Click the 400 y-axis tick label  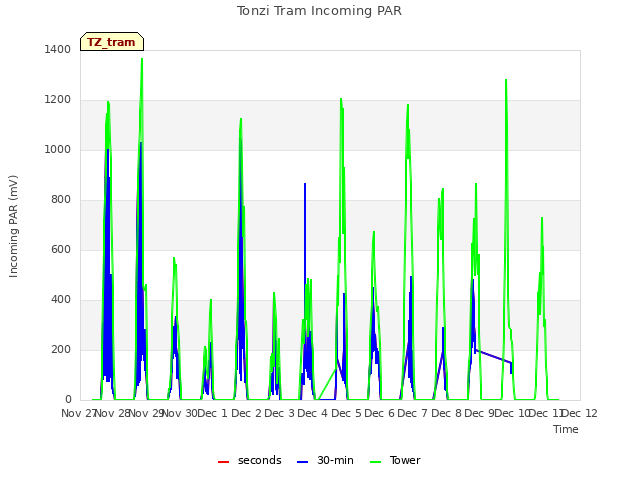pos(61,300)
